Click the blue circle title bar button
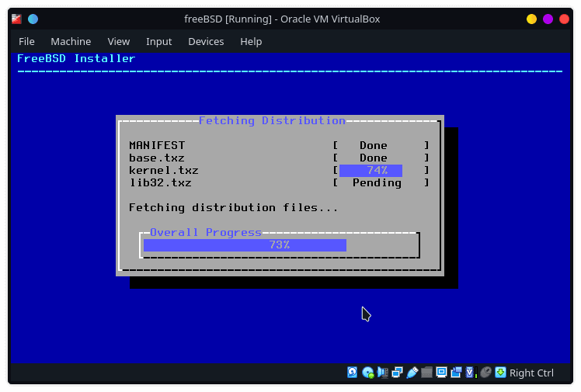 tap(33, 19)
